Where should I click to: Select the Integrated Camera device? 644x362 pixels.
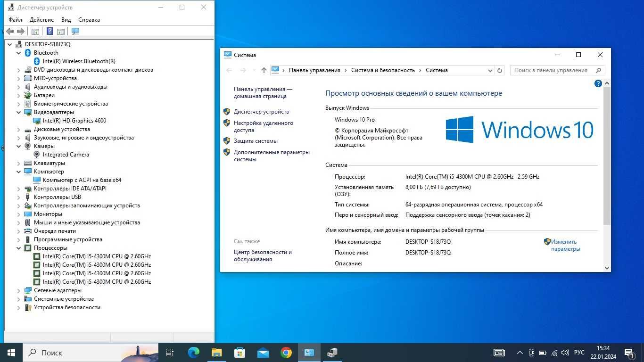66,155
